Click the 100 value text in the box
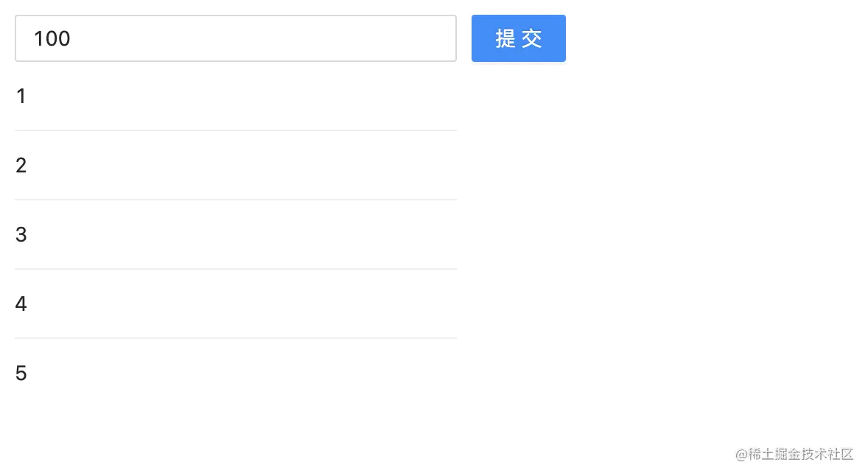This screenshot has width=868, height=476. click(x=52, y=38)
